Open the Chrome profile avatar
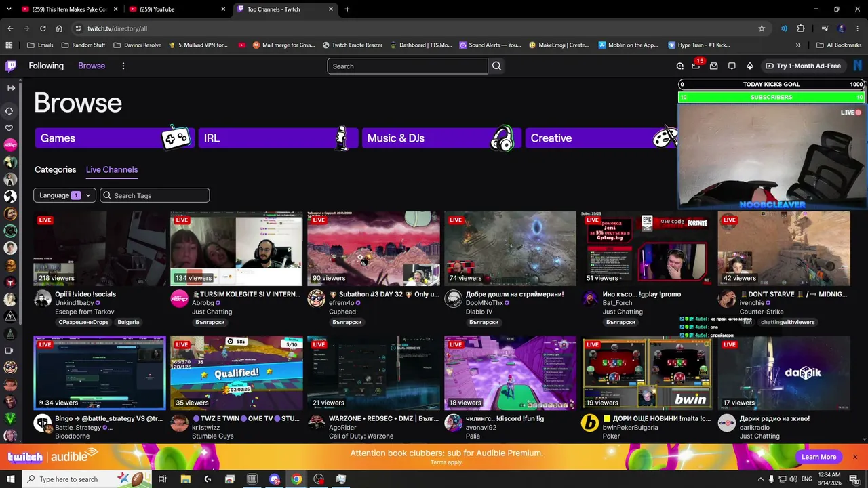Screen dimensions: 868x488 (842, 28)
